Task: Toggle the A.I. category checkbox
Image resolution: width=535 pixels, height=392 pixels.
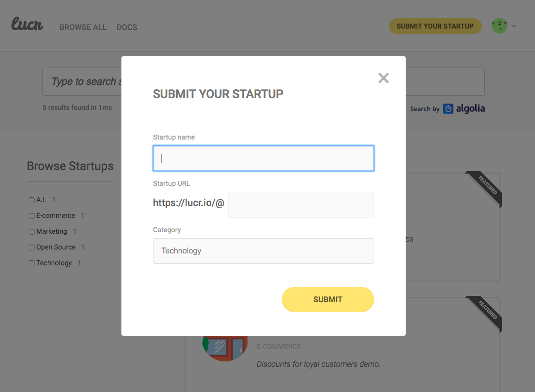Action: 32,200
